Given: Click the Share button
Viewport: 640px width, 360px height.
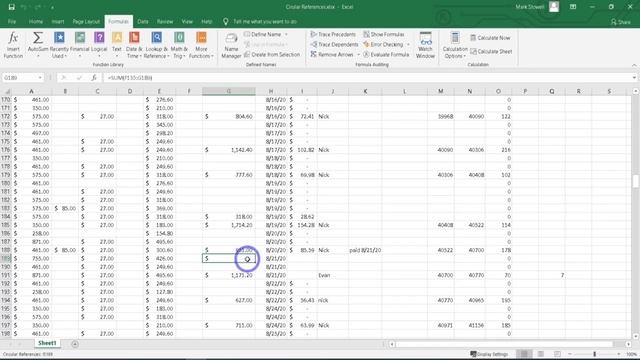Looking at the screenshot, I should (621, 22).
